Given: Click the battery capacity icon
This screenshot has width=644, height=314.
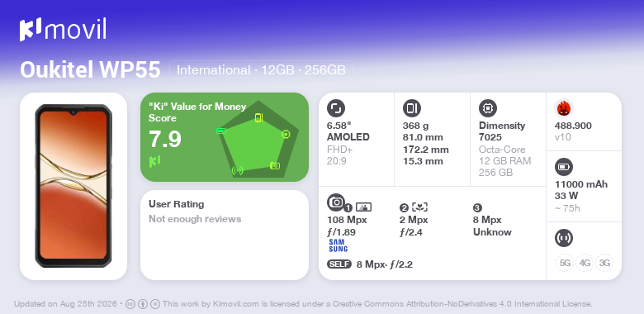Looking at the screenshot, I should click(564, 167).
